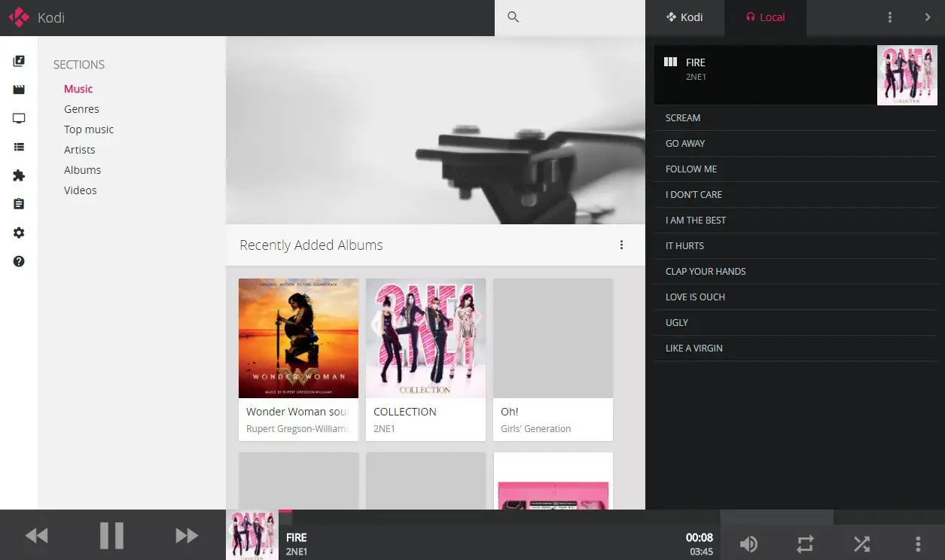This screenshot has height=560, width=945.
Task: Select Videos section
Action: click(81, 190)
